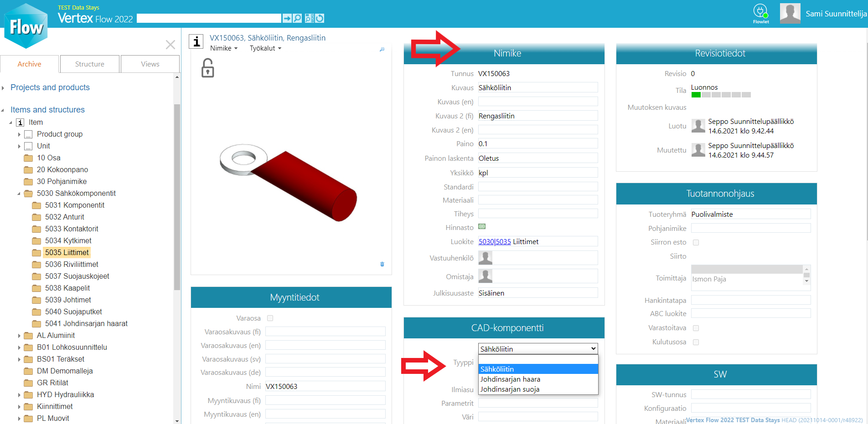Click the arrow go button beside search field
This screenshot has width=868, height=424.
coord(287,18)
